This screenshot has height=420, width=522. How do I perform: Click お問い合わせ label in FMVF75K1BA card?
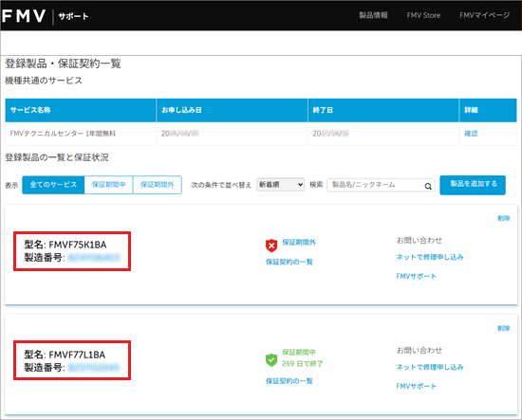point(419,241)
